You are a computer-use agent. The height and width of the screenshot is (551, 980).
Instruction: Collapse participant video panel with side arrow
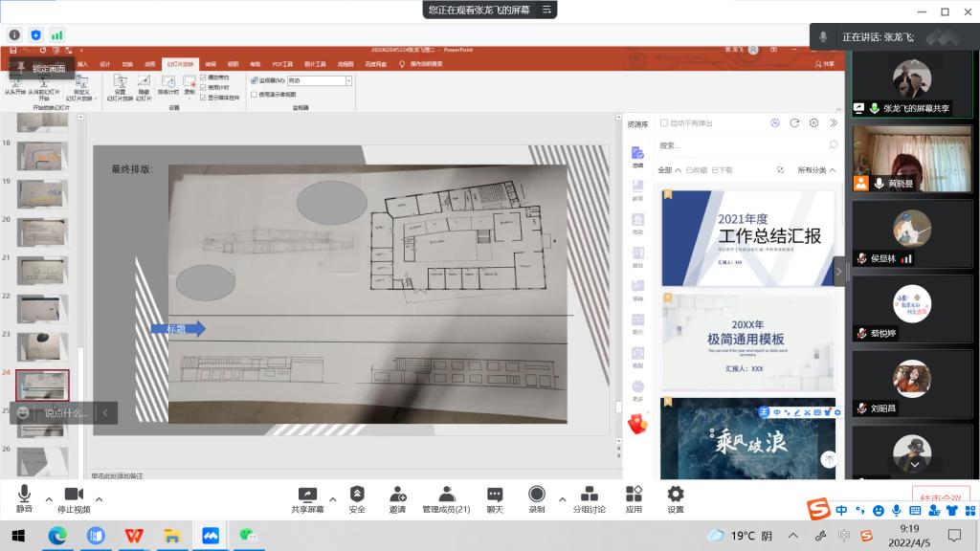pyautogui.click(x=839, y=272)
